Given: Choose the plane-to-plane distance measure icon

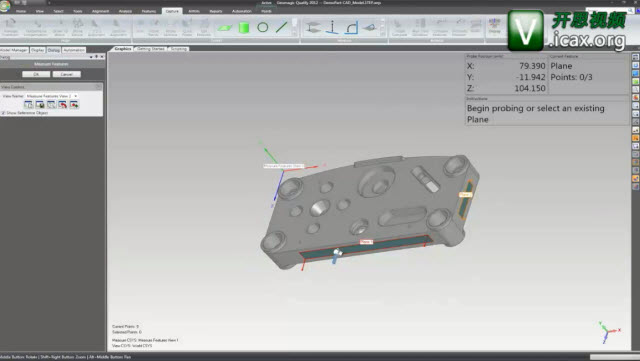Looking at the screenshot, I should pos(313,28).
